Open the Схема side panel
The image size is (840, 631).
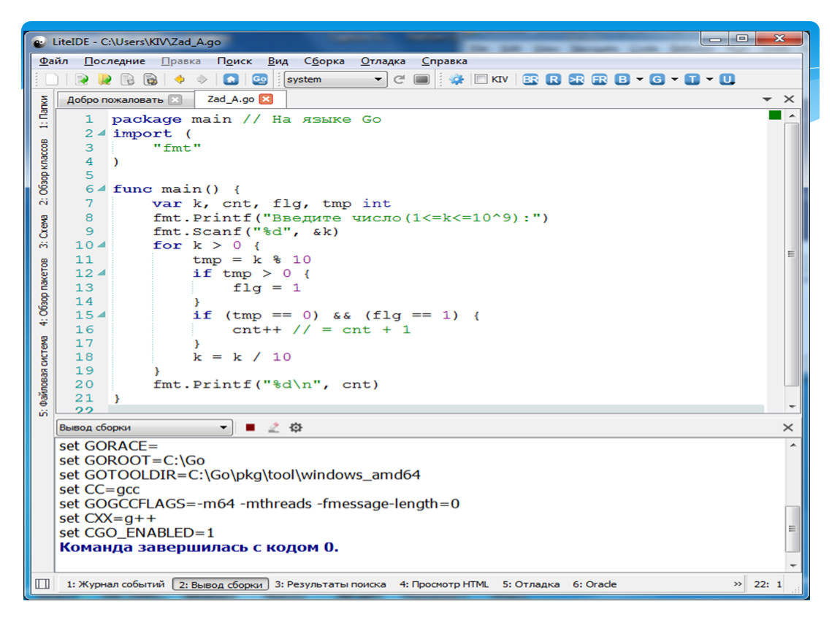[x=43, y=232]
